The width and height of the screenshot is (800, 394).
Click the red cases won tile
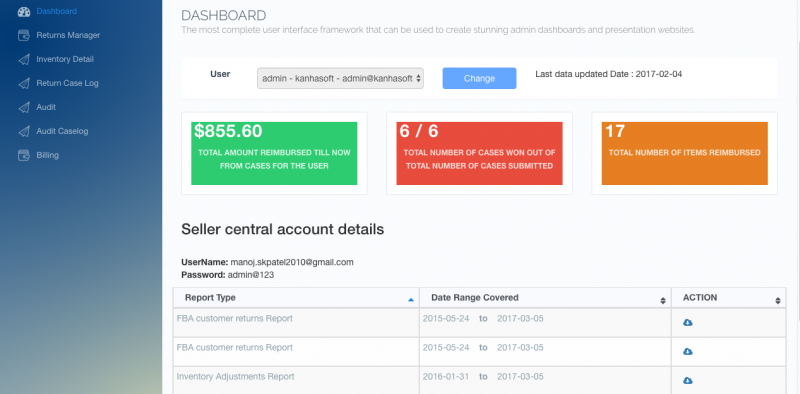tap(479, 153)
